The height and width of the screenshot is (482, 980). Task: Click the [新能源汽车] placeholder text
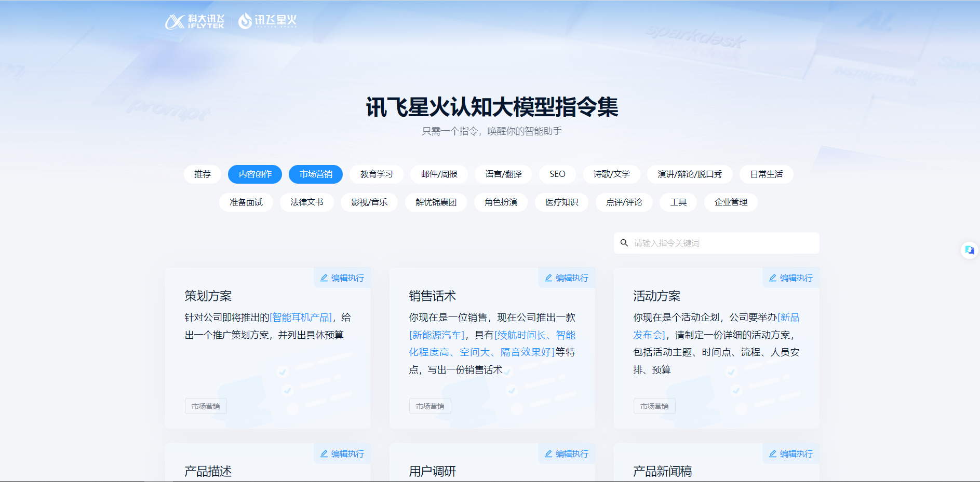[x=437, y=335]
